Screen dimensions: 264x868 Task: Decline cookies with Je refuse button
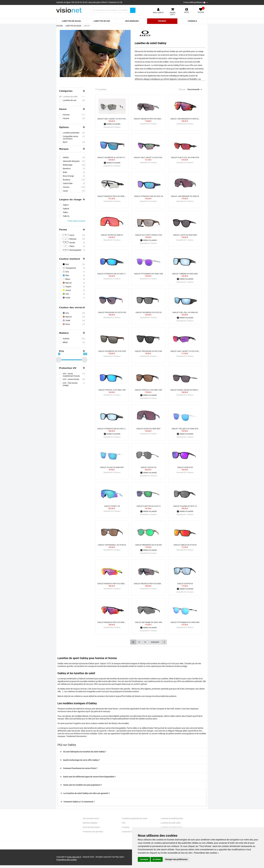tap(156, 859)
